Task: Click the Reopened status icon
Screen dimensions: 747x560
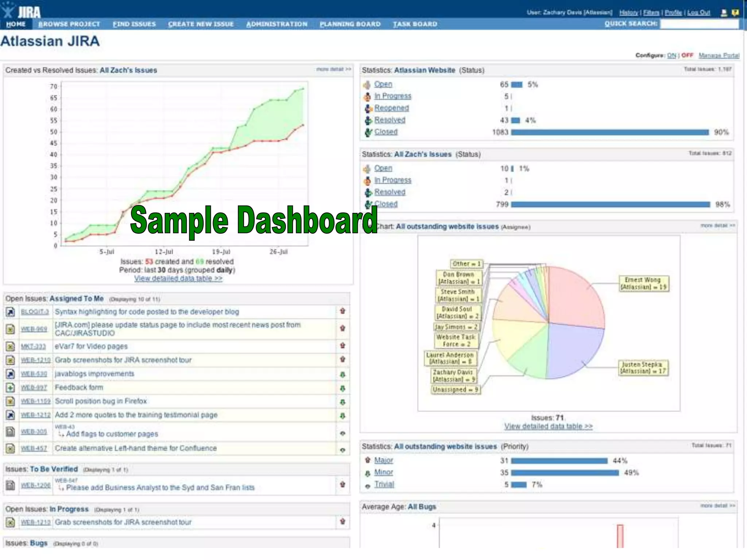Action: [368, 109]
